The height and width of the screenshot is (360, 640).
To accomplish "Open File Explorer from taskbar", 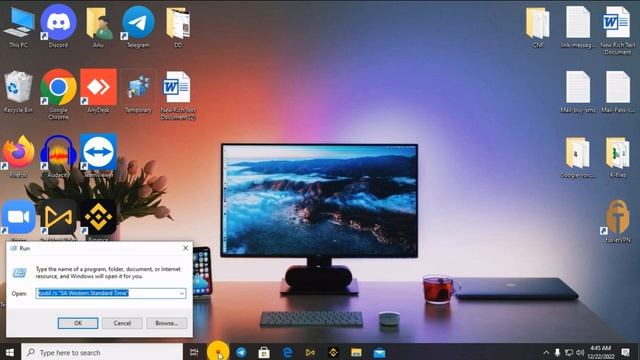I will (x=356, y=352).
